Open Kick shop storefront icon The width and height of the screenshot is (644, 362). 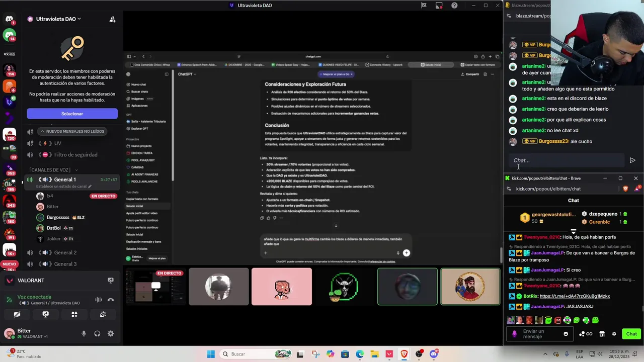click(602, 334)
